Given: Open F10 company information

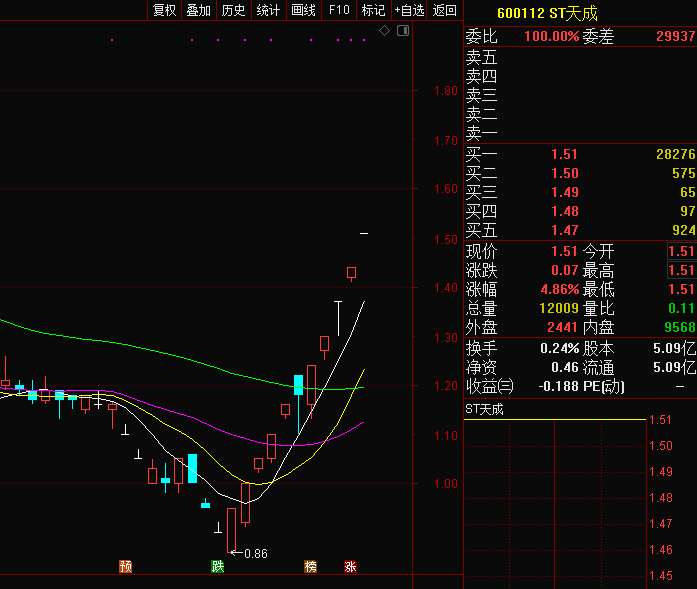Looking at the screenshot, I should coord(339,10).
